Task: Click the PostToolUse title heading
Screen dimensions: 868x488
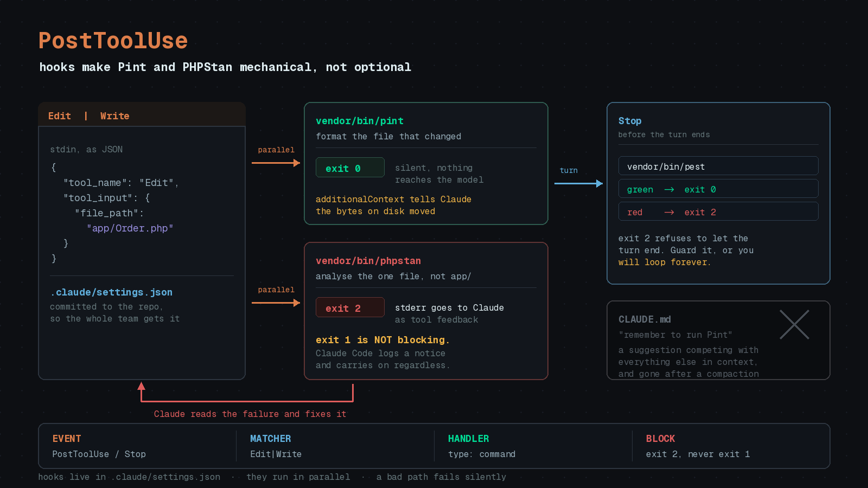Action: pyautogui.click(x=113, y=41)
